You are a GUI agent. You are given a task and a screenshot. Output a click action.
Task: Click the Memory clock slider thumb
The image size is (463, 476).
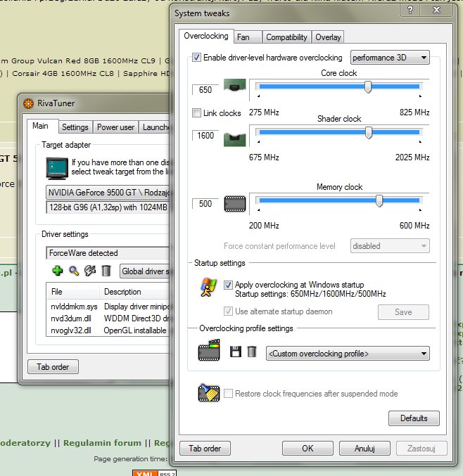(379, 200)
